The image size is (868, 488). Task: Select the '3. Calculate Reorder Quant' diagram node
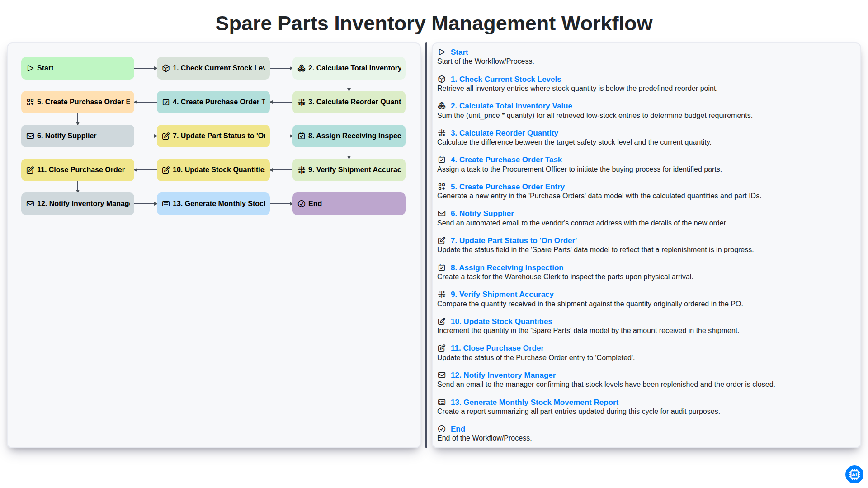click(x=349, y=102)
